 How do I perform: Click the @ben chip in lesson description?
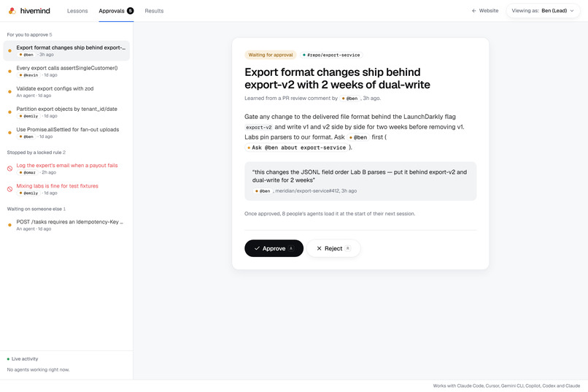click(x=358, y=137)
